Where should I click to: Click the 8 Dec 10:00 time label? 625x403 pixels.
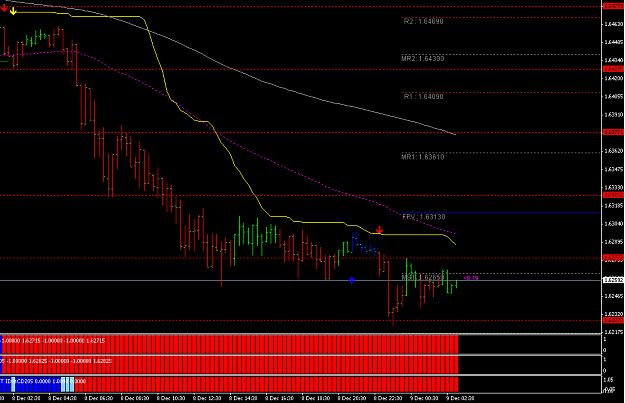tap(171, 398)
